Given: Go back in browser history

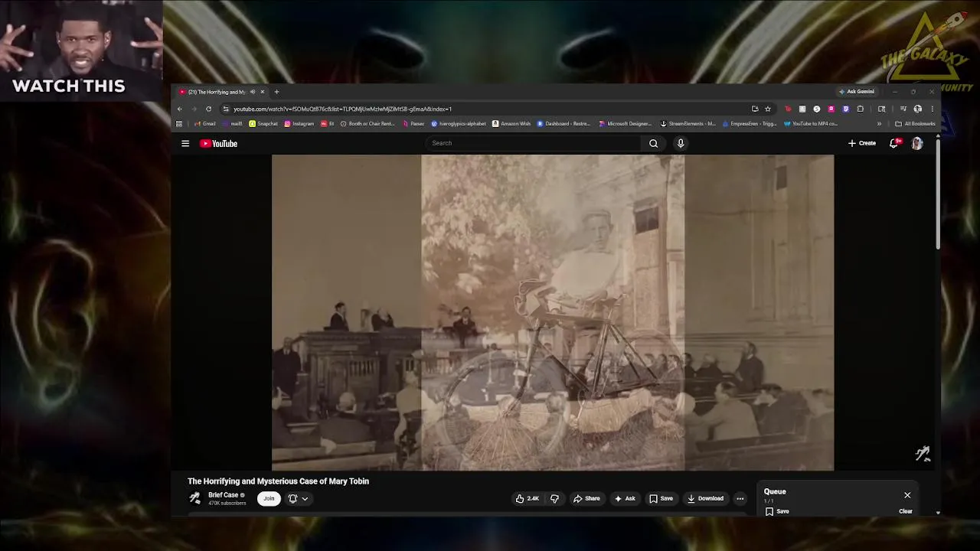Looking at the screenshot, I should (x=180, y=109).
